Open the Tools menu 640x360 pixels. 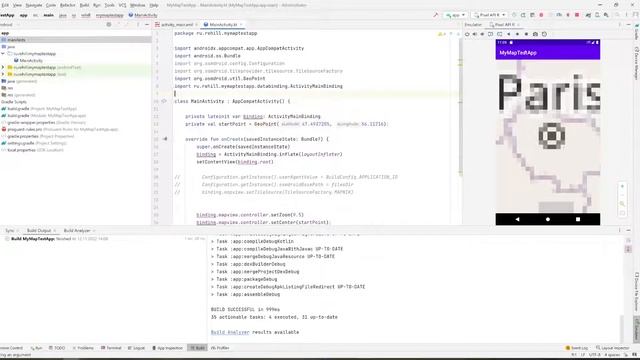point(109,5)
